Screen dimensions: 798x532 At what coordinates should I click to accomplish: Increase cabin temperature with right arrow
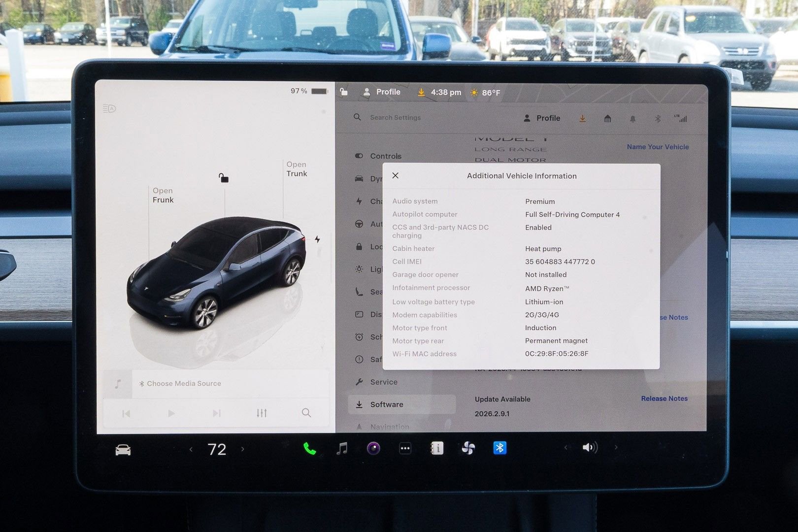coord(242,449)
